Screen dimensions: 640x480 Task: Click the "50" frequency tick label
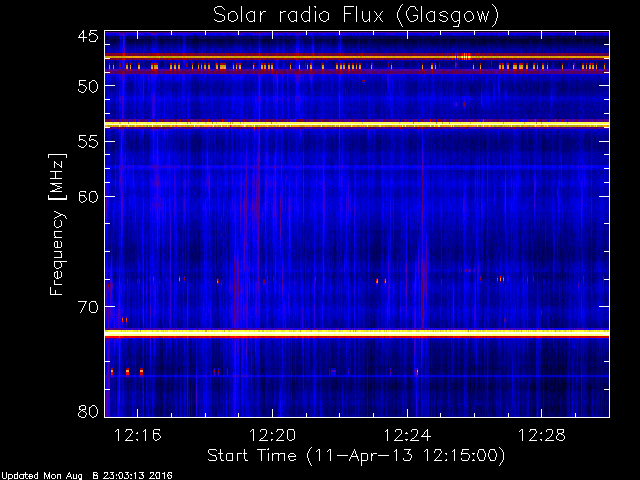point(88,86)
